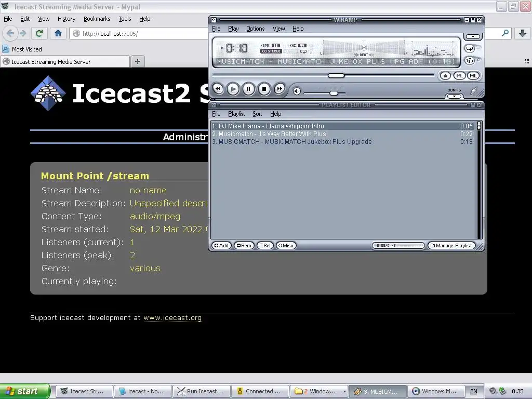Toggle Winamp repeat mode button
Viewport: 532px width, 399px height.
coord(470,48)
